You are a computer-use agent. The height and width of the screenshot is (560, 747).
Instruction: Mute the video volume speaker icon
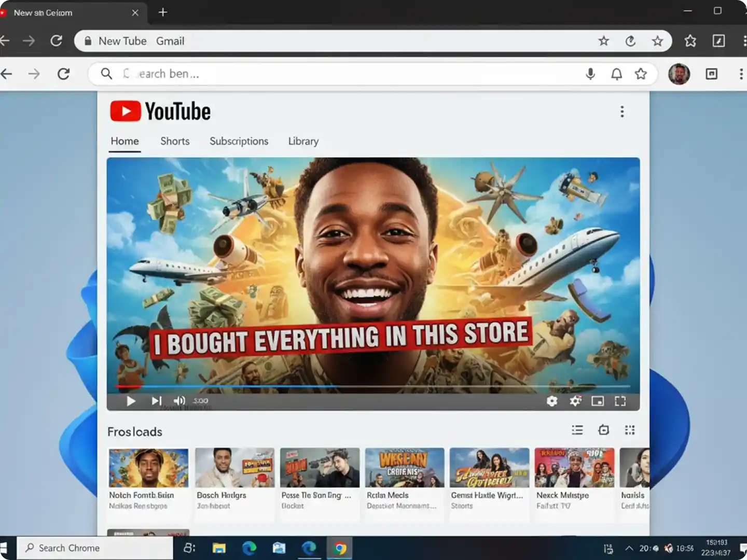179,401
